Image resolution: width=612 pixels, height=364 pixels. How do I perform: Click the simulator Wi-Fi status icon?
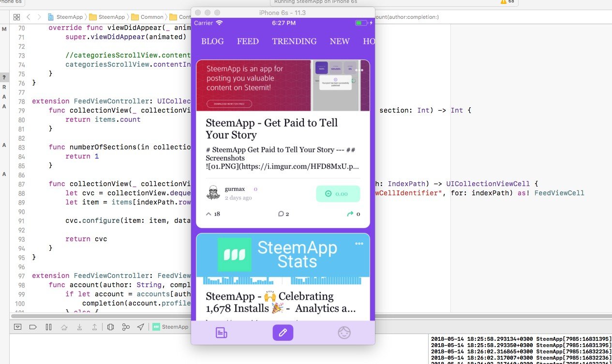219,23
